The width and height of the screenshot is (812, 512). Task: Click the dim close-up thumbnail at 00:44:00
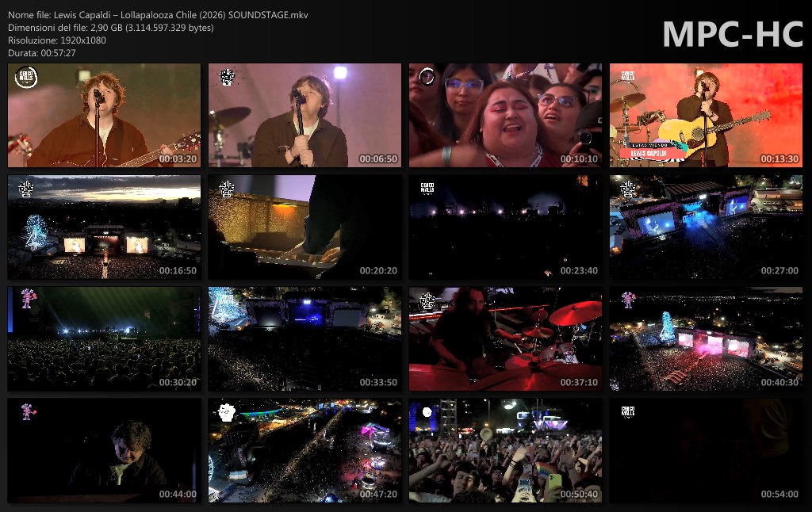(x=104, y=450)
